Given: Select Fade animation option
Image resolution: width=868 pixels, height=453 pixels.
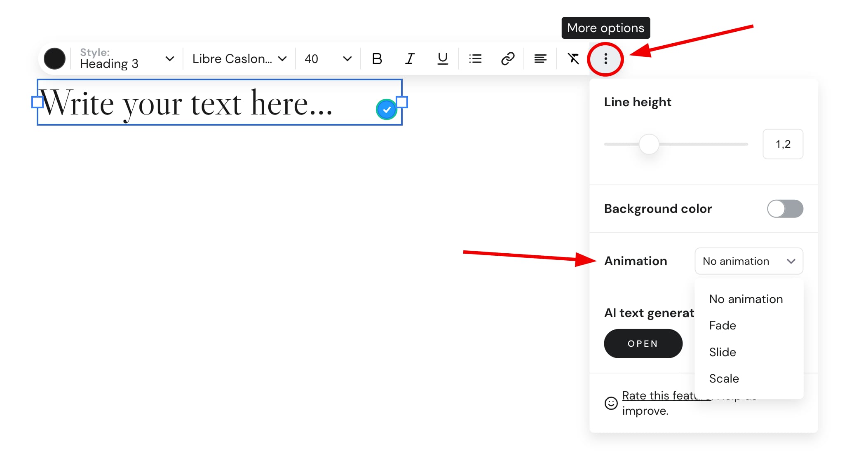Looking at the screenshot, I should tap(722, 325).
